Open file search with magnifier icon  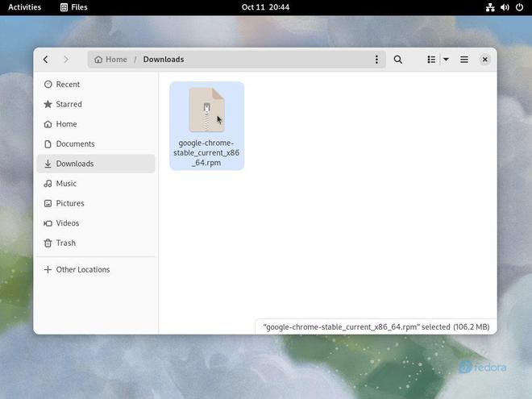click(397, 60)
